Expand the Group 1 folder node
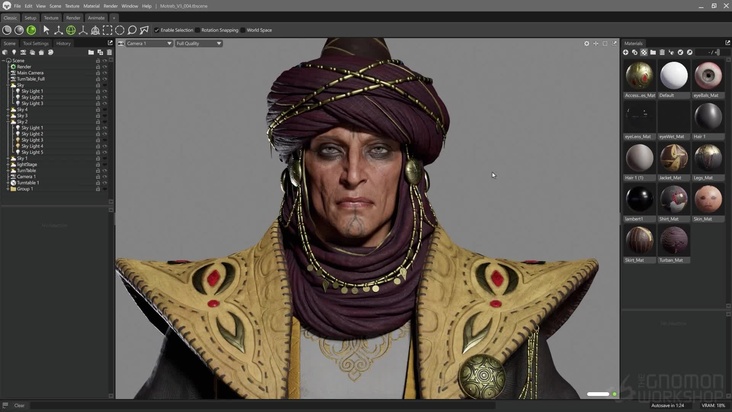 click(7, 189)
